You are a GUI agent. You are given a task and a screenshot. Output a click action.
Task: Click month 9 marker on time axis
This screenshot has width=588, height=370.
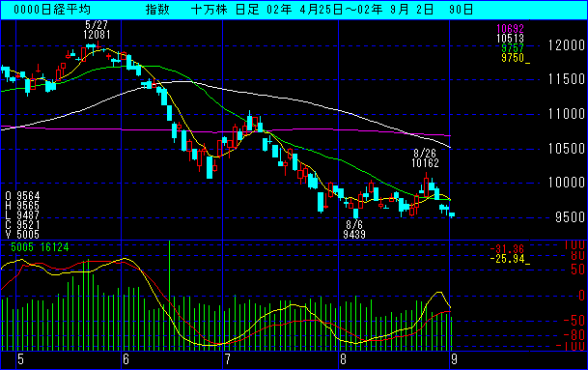[x=454, y=359]
